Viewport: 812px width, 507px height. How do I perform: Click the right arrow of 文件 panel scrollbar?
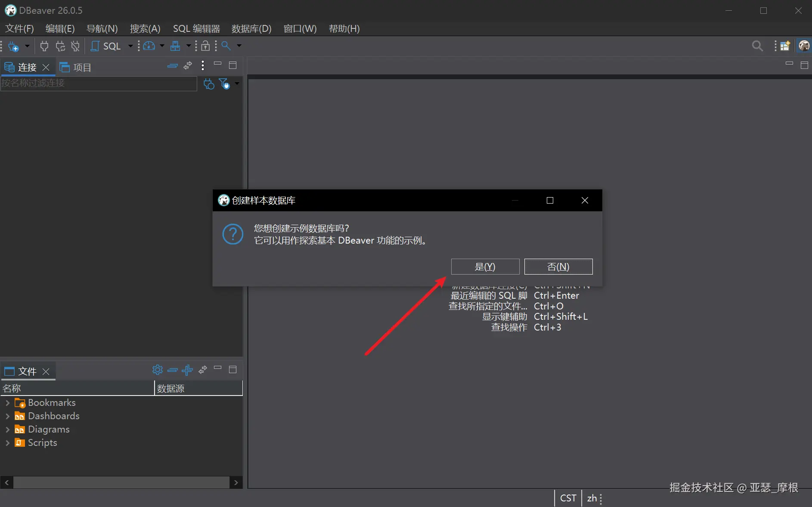pos(236,482)
